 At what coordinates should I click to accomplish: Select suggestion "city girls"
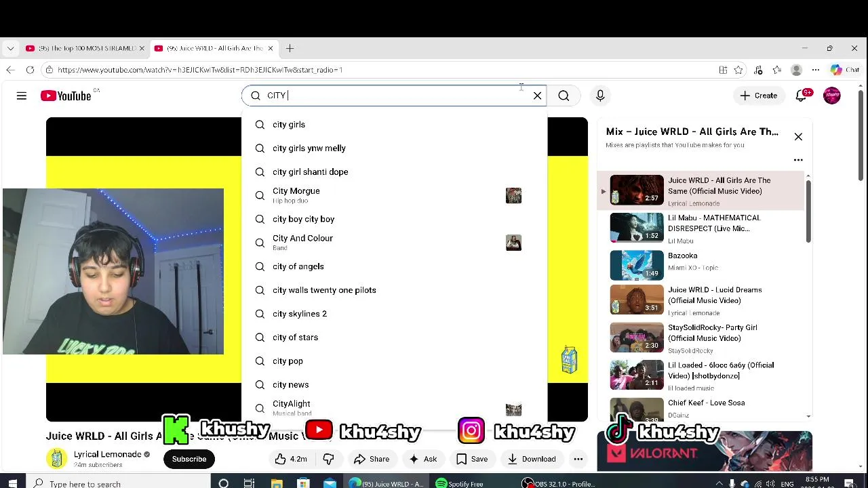[394, 125]
